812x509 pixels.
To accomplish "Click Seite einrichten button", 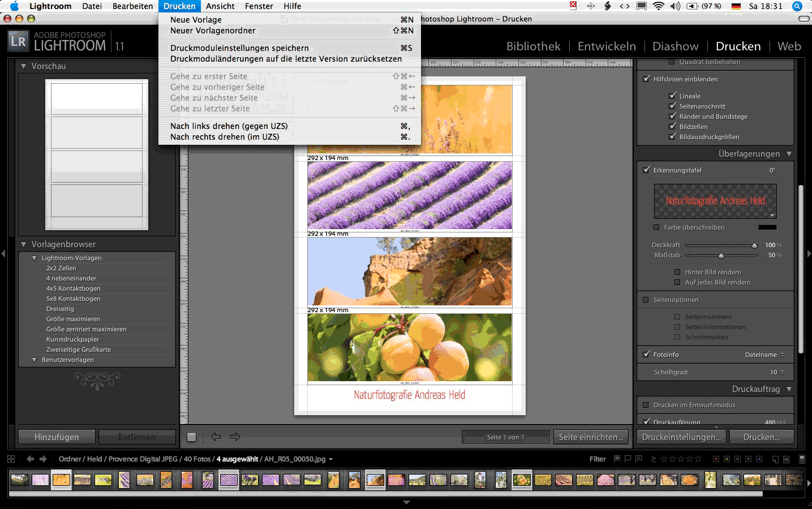I will 591,437.
